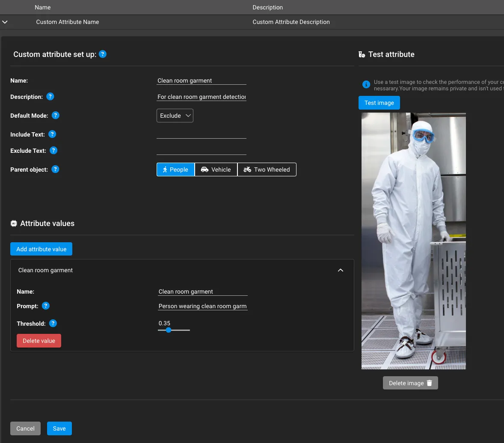Click the Test image button
This screenshot has width=504, height=443.
(x=379, y=103)
